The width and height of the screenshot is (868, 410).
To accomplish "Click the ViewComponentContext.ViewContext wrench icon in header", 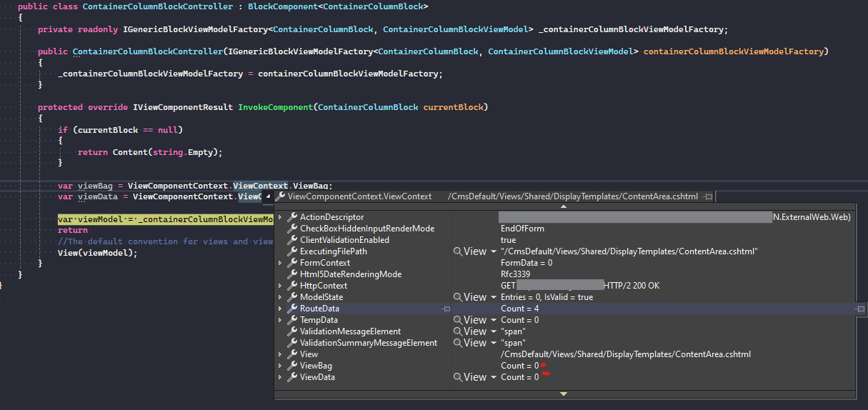I will click(281, 196).
